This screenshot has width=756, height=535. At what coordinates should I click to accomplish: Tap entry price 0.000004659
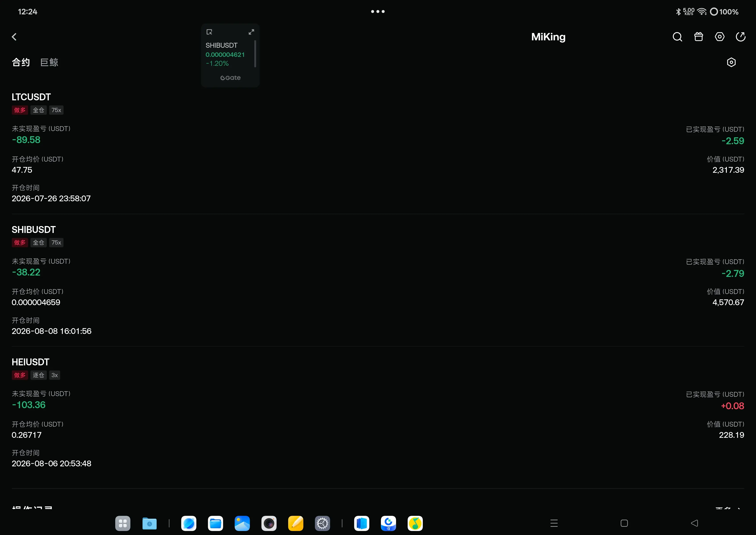pos(36,302)
